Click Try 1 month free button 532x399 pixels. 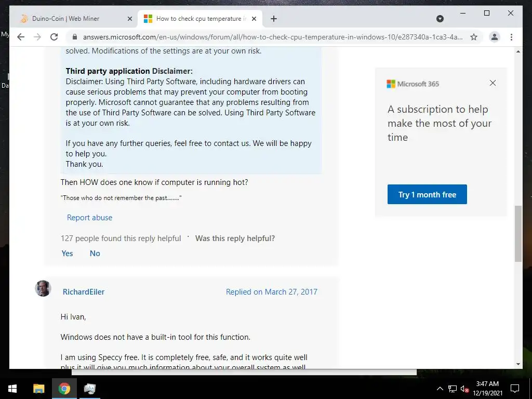427,194
